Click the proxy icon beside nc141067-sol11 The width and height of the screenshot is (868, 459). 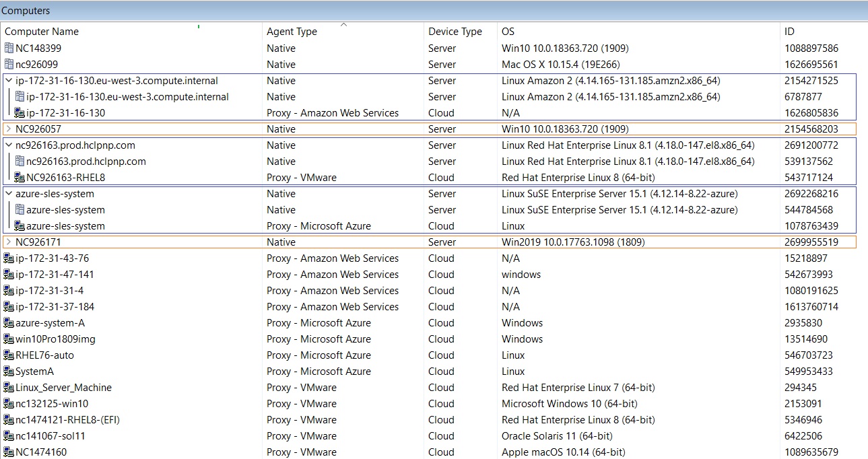pos(9,436)
